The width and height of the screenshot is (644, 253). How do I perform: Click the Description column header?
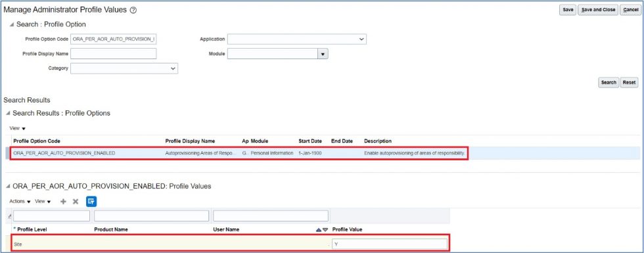tap(378, 141)
